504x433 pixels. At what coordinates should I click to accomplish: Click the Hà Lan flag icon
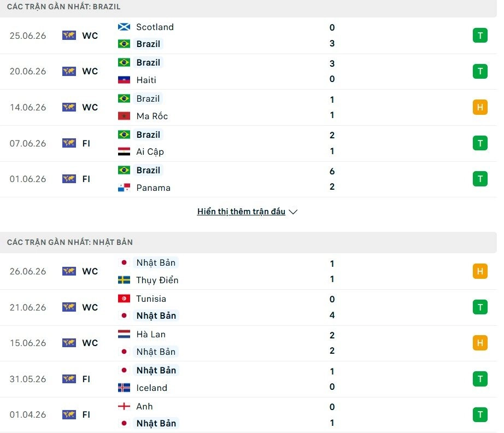[124, 334]
